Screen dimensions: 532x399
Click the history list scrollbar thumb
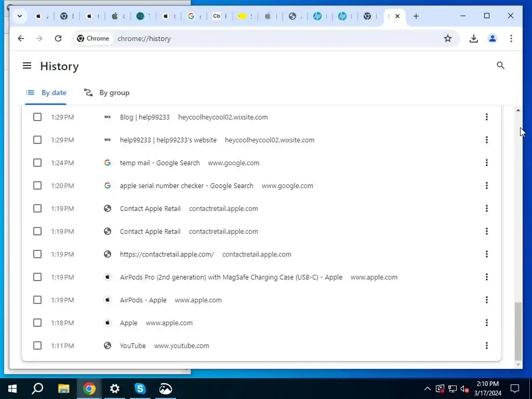(518, 331)
